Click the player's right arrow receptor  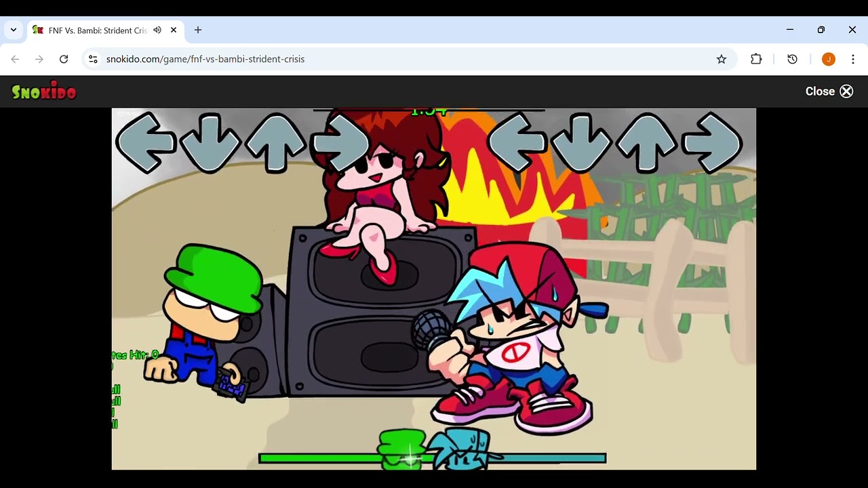point(712,142)
